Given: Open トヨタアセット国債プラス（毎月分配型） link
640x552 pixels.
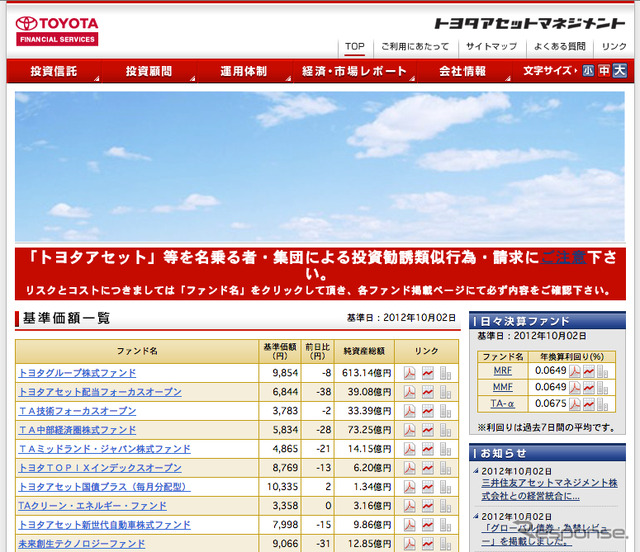Looking at the screenshot, I should (104, 487).
